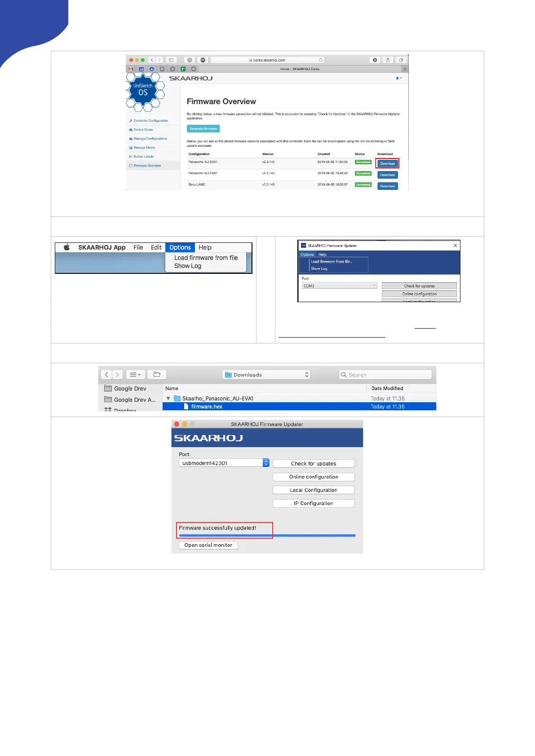Add a new Safari tab with the plus
The height and width of the screenshot is (756, 535).
405,69
